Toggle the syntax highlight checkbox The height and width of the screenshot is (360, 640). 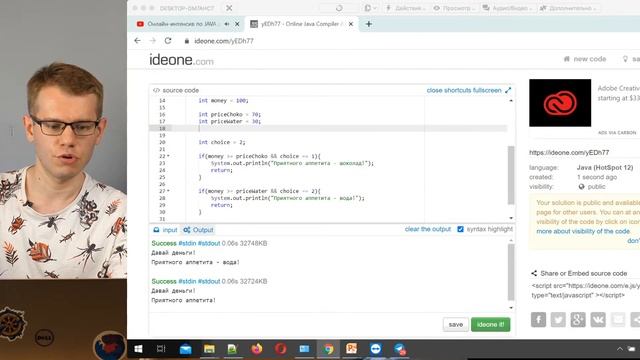[x=460, y=229]
